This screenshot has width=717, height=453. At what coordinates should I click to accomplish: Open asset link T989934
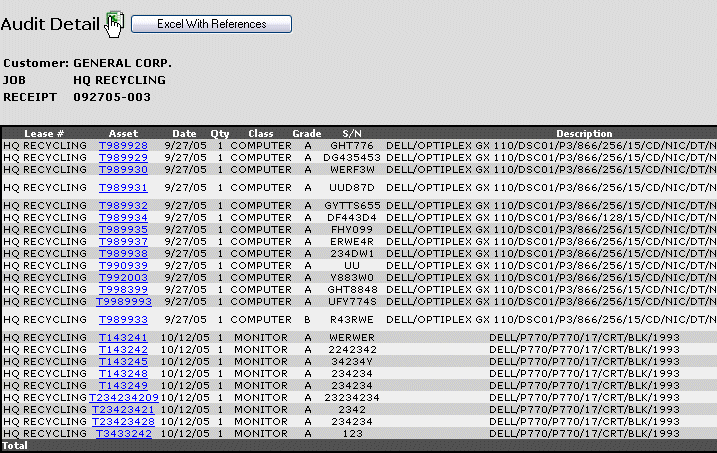(x=123, y=218)
